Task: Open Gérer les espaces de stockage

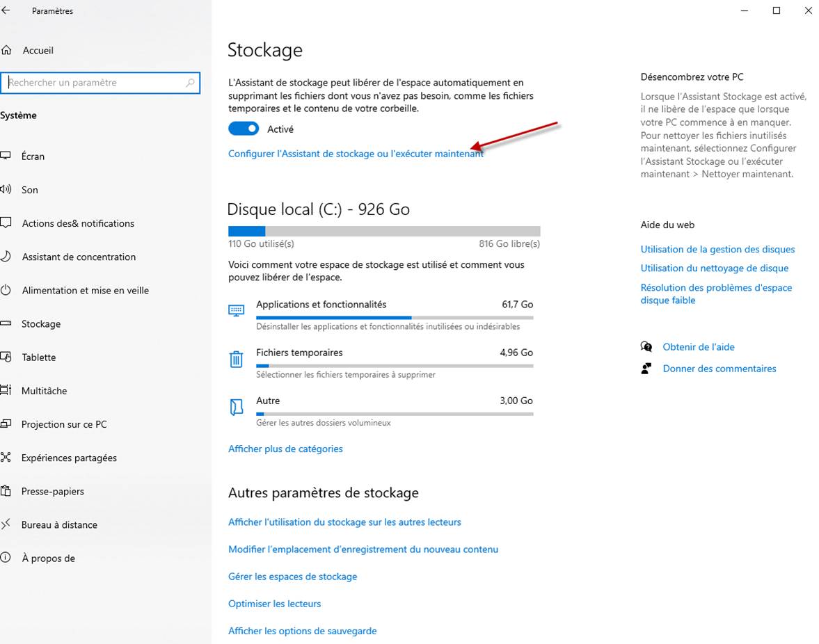Action: (x=292, y=577)
